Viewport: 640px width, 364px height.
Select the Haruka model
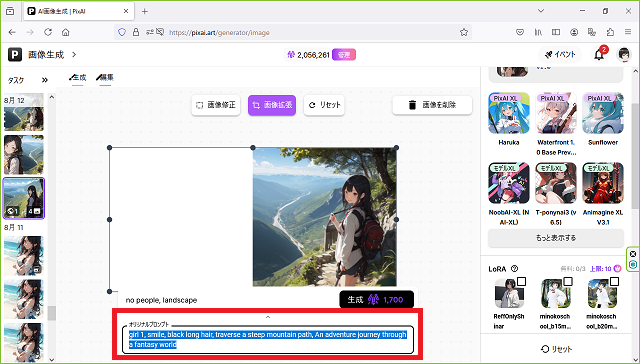tap(509, 113)
